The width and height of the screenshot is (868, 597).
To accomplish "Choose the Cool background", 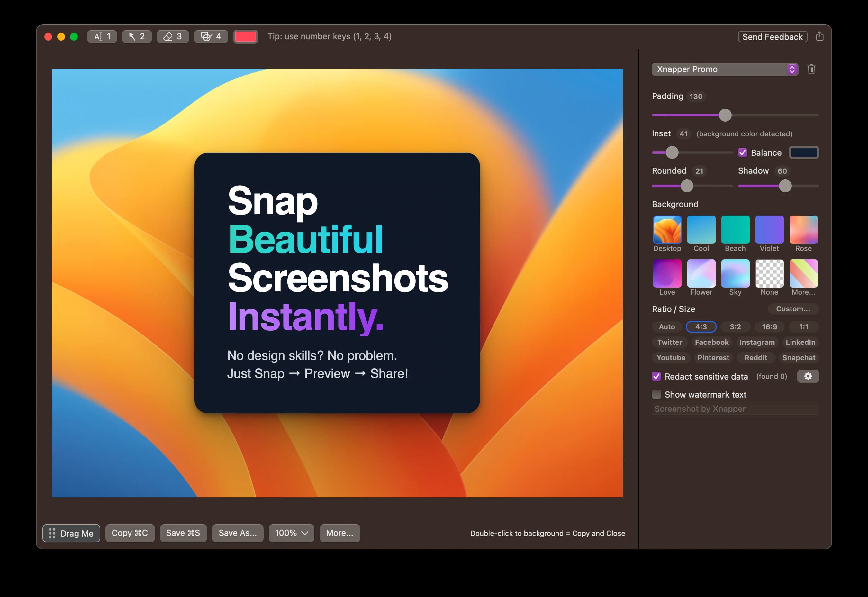I will [x=701, y=229].
